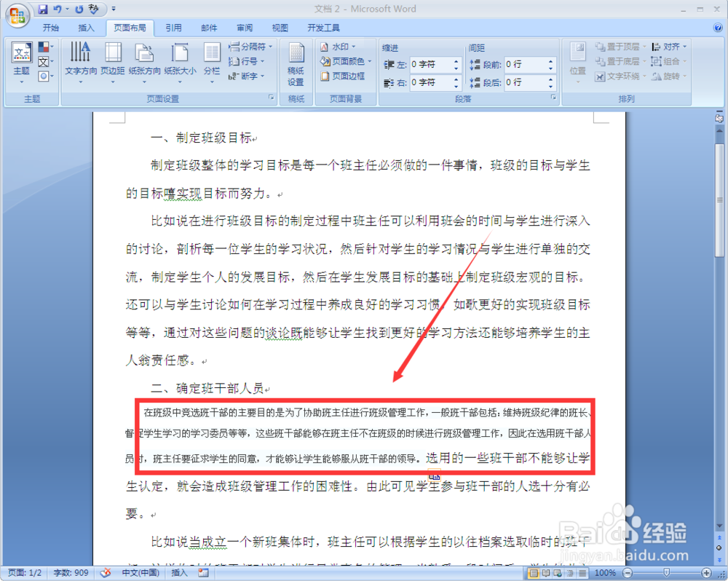Click select browse object button
728x581 pixels.
click(719, 548)
